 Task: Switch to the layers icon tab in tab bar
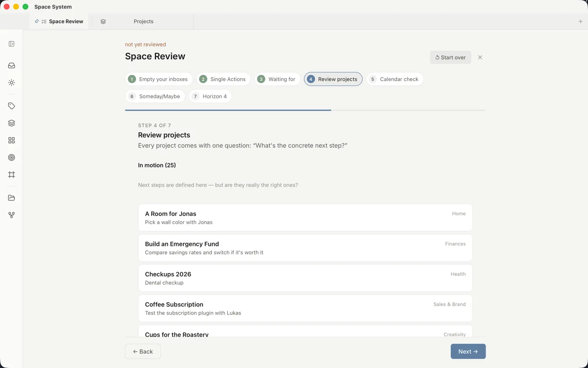coord(103,21)
